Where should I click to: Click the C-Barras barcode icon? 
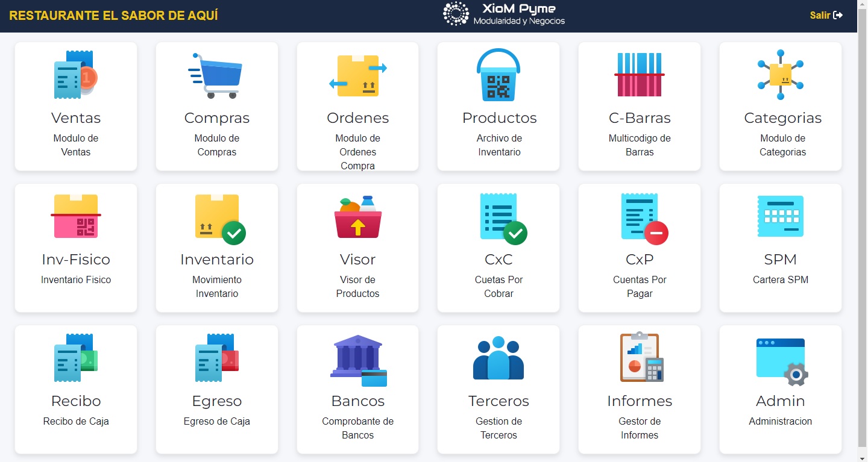(640, 75)
